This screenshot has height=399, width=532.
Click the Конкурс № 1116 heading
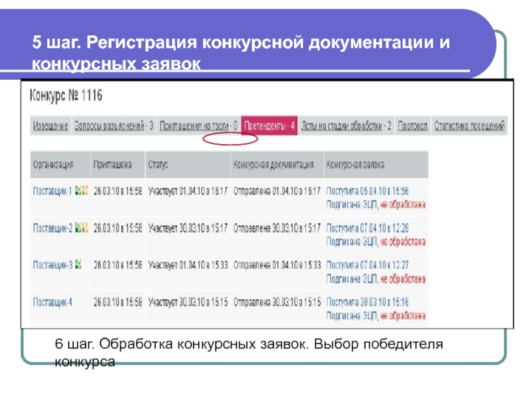click(66, 95)
